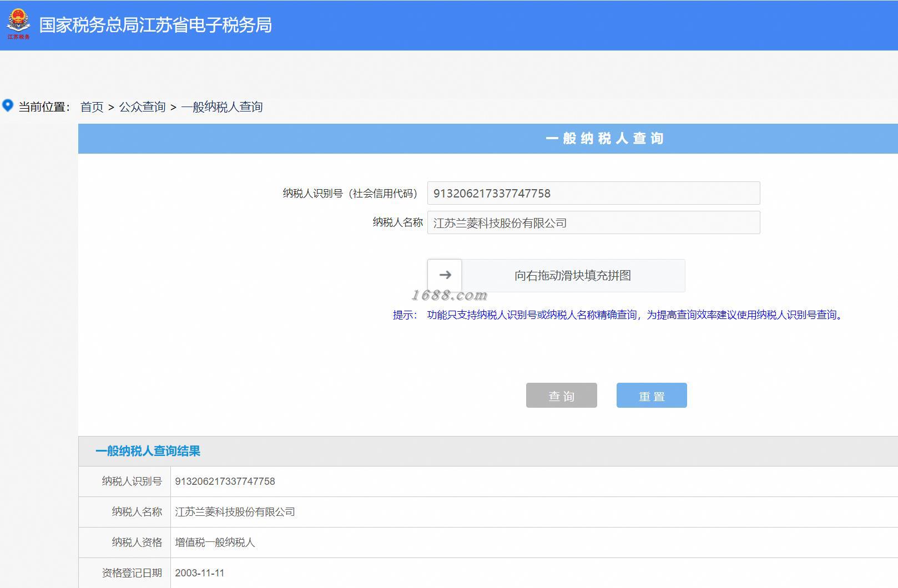
Task: Click the 资格登记日期 row label
Action: click(x=132, y=573)
